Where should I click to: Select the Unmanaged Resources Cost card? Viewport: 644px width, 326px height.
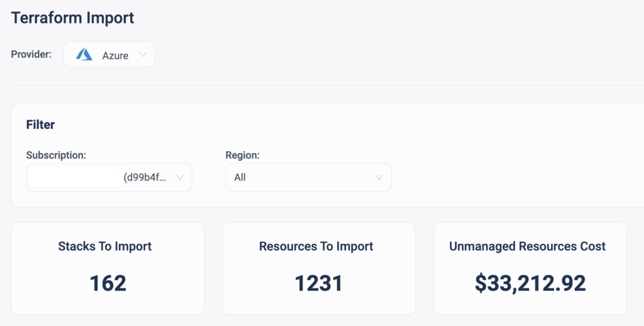tap(530, 269)
